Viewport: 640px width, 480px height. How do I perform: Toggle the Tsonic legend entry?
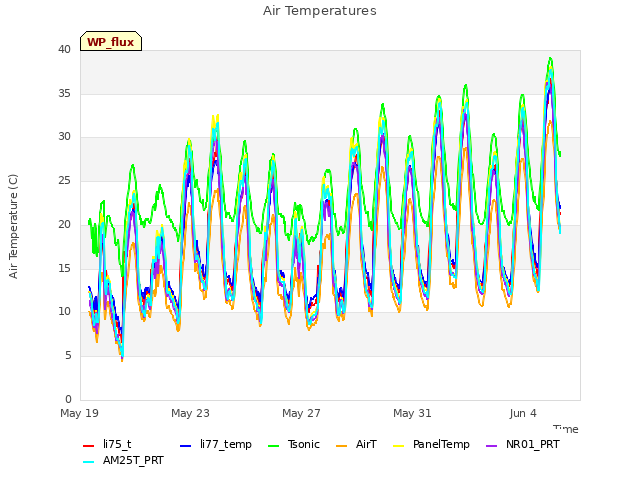pyautogui.click(x=293, y=444)
